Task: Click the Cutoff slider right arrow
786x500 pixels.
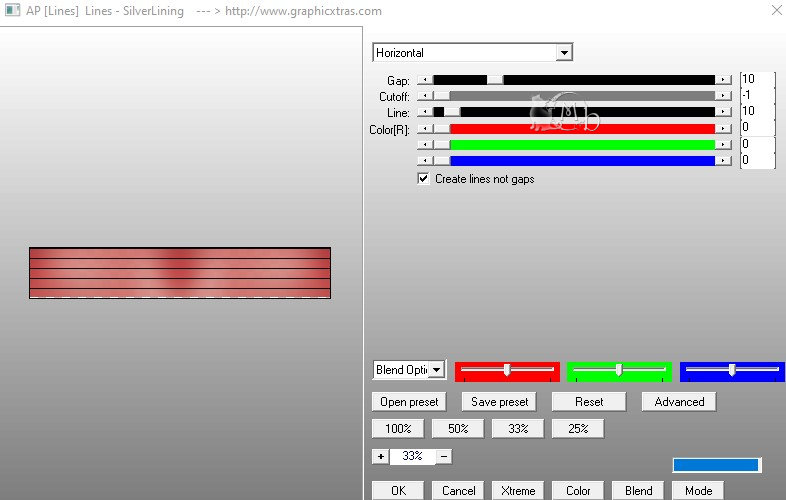Action: (723, 96)
